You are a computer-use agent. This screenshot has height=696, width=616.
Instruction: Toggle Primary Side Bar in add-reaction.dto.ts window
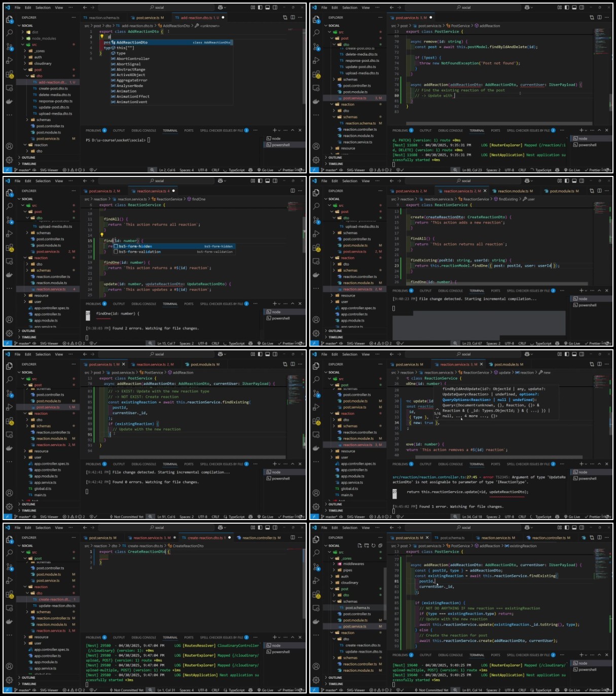coord(260,8)
